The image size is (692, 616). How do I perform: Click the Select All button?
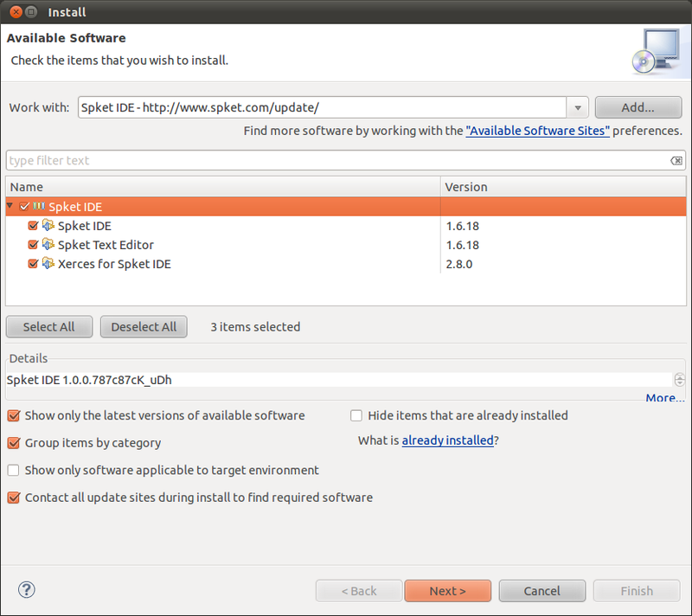coord(49,327)
